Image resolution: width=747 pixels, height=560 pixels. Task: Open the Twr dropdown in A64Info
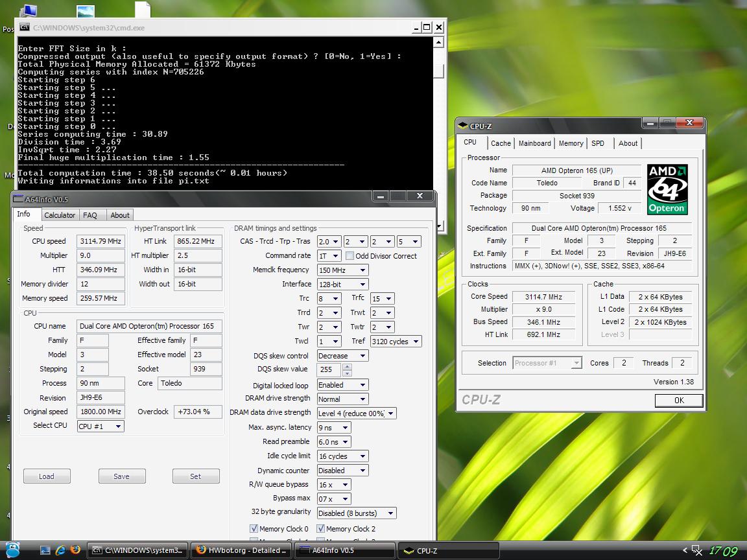[329, 327]
